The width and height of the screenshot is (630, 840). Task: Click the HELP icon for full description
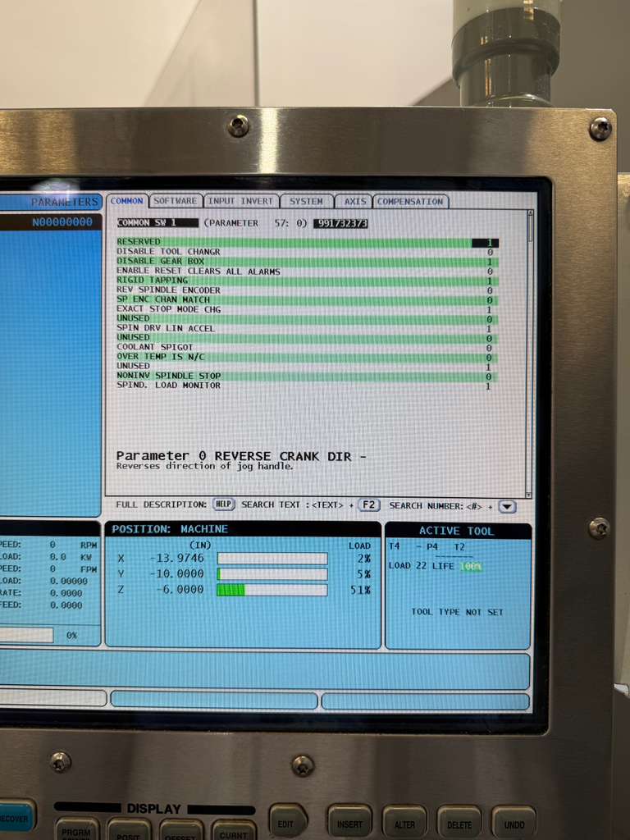click(x=223, y=504)
